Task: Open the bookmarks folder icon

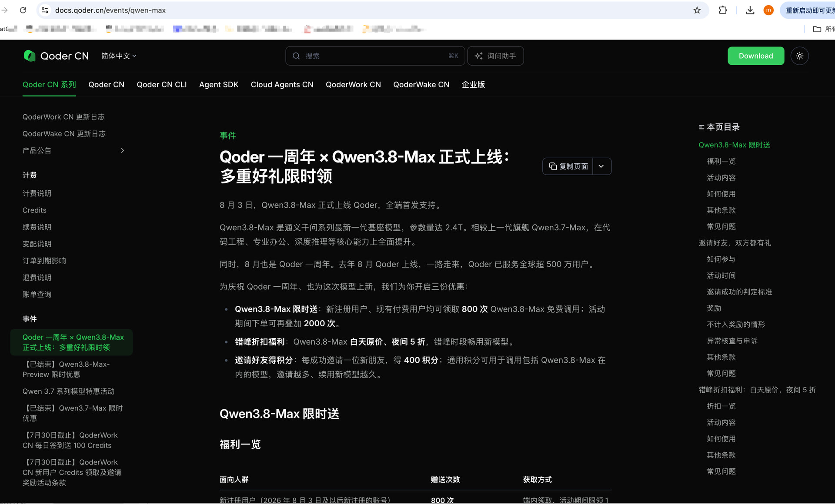Action: [817, 29]
